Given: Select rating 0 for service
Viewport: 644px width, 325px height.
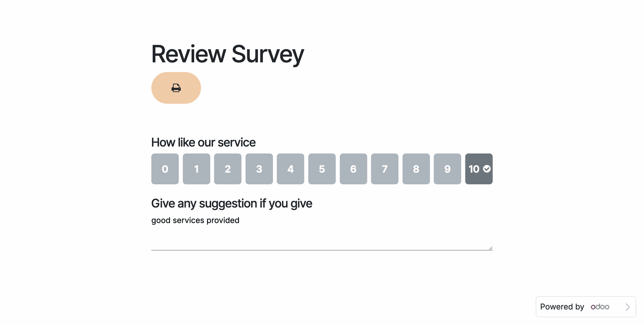Looking at the screenshot, I should (x=165, y=169).
